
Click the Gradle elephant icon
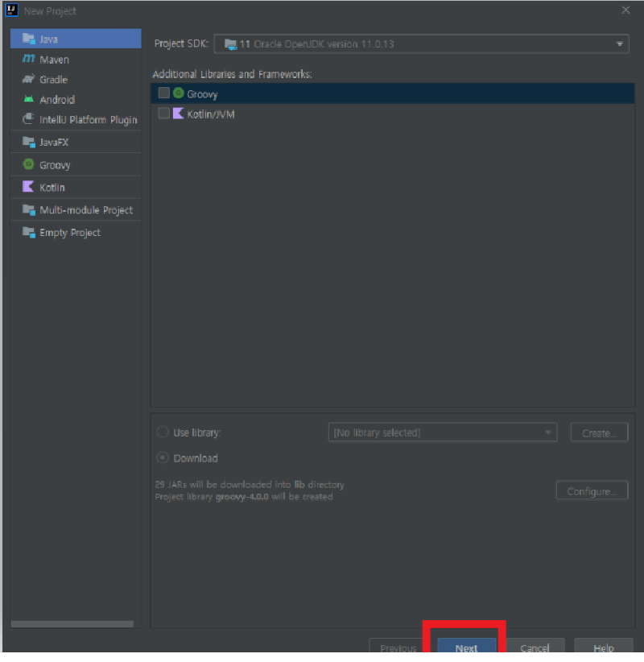click(x=29, y=79)
